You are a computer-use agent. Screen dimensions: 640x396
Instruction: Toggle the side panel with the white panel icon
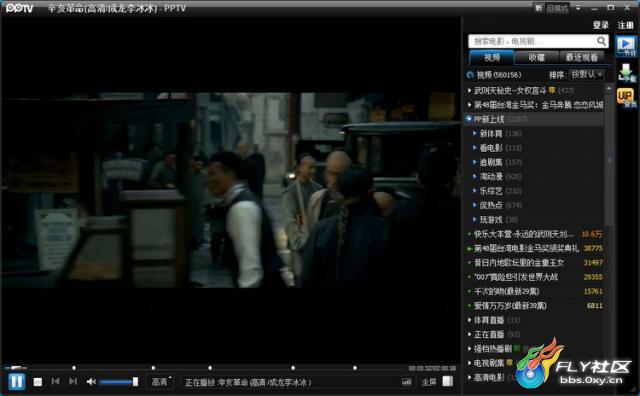[448, 381]
